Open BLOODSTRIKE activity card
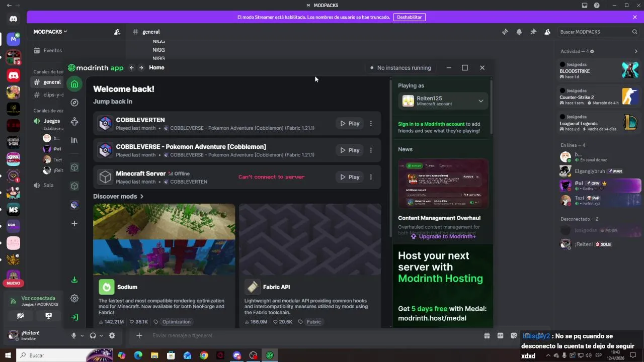Screen dimensions: 644x362 (x=599, y=70)
